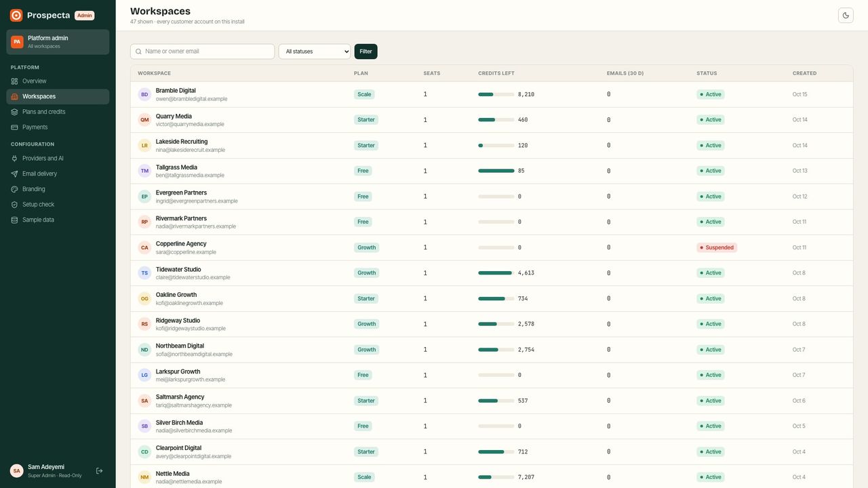Screen dimensions: 868x488
Task: Open Plans and credits page
Action: pyautogui.click(x=58, y=112)
